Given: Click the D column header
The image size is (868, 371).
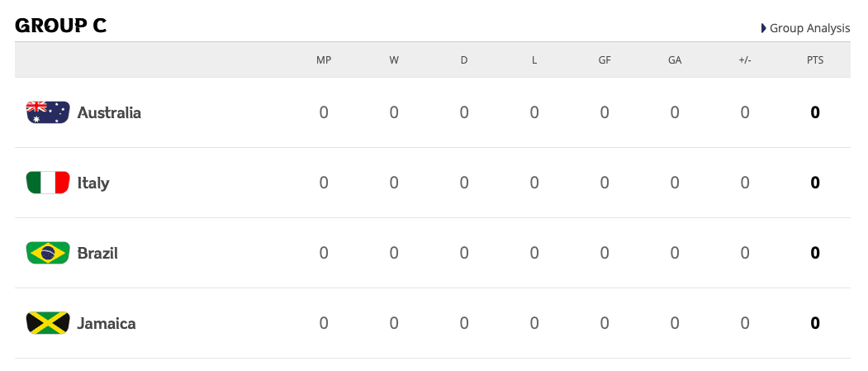Looking at the screenshot, I should pos(464,60).
